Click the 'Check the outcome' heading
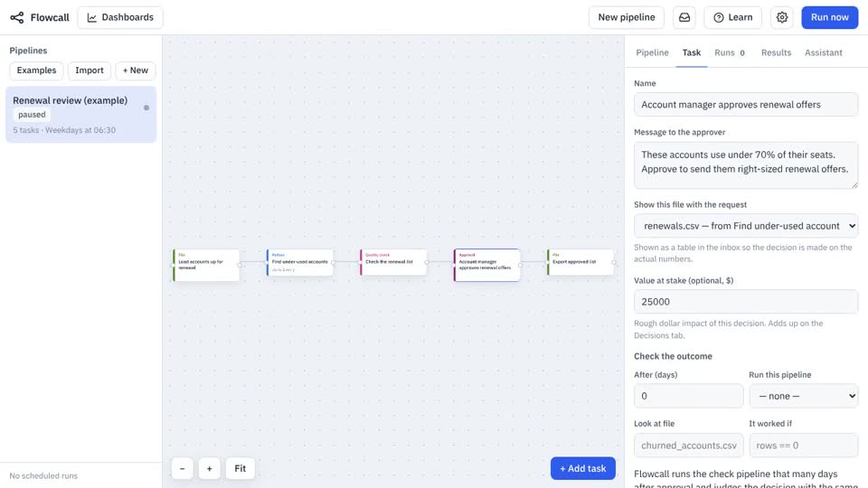Image resolution: width=868 pixels, height=488 pixels. click(673, 356)
